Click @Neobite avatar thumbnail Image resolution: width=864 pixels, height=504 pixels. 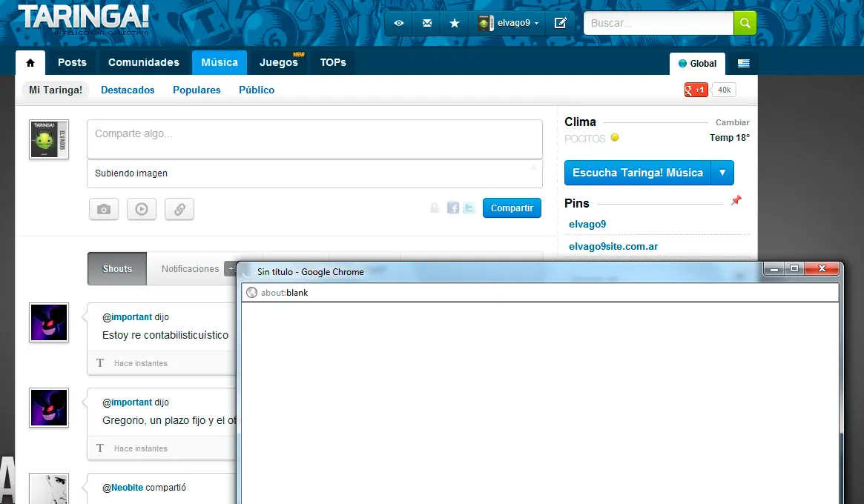49,488
